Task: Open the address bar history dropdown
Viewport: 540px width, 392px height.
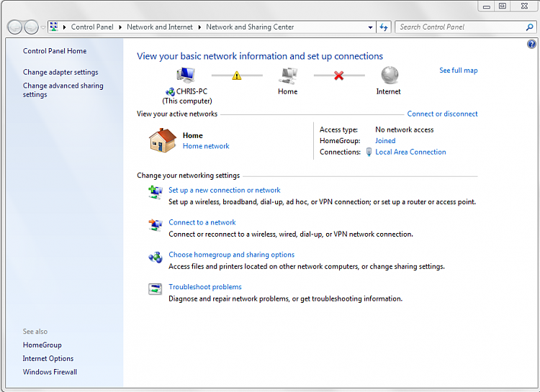Action: coord(370,27)
